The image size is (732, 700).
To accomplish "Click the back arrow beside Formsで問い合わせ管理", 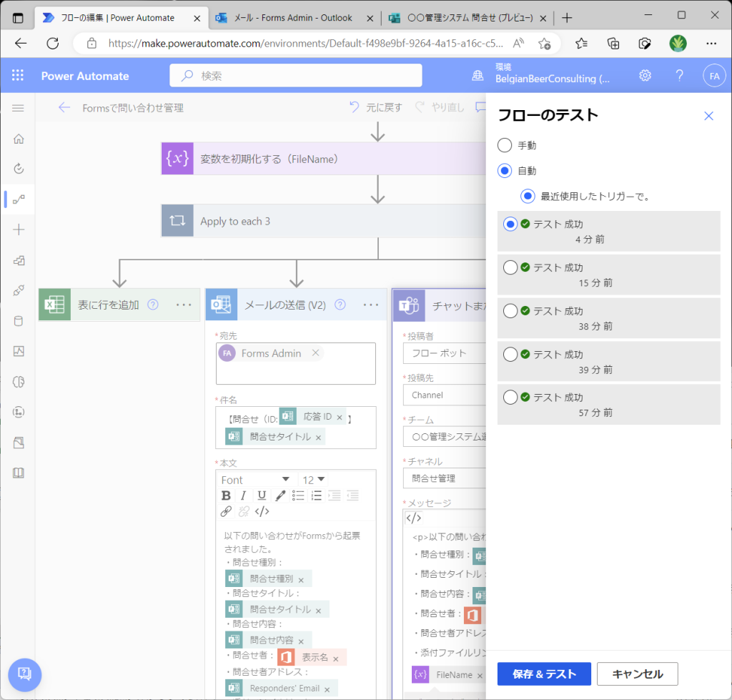I will click(64, 108).
